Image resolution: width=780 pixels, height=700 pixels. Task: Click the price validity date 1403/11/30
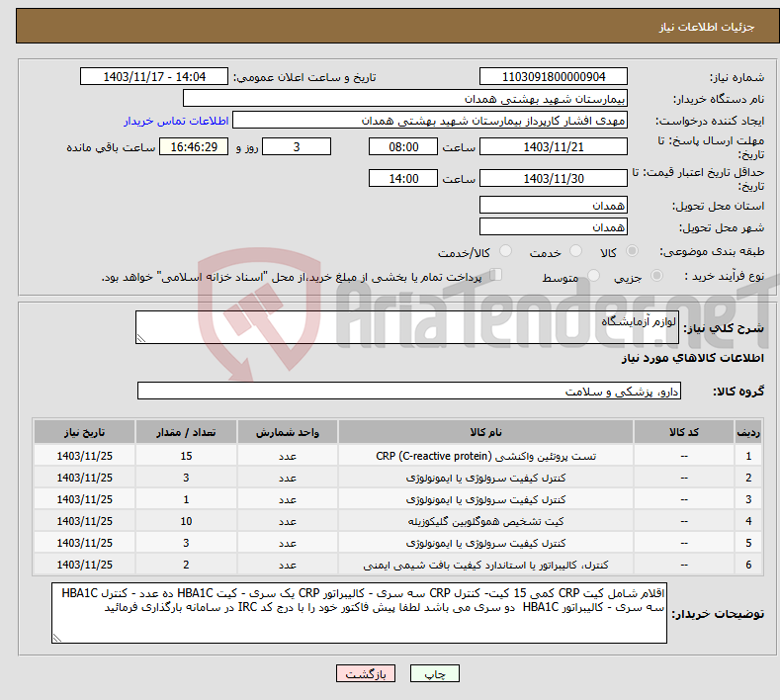554,178
